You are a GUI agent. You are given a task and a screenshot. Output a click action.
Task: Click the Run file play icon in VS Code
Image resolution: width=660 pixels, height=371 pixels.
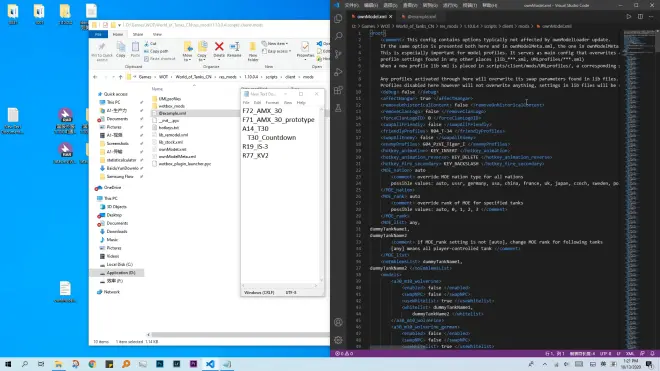click(628, 17)
